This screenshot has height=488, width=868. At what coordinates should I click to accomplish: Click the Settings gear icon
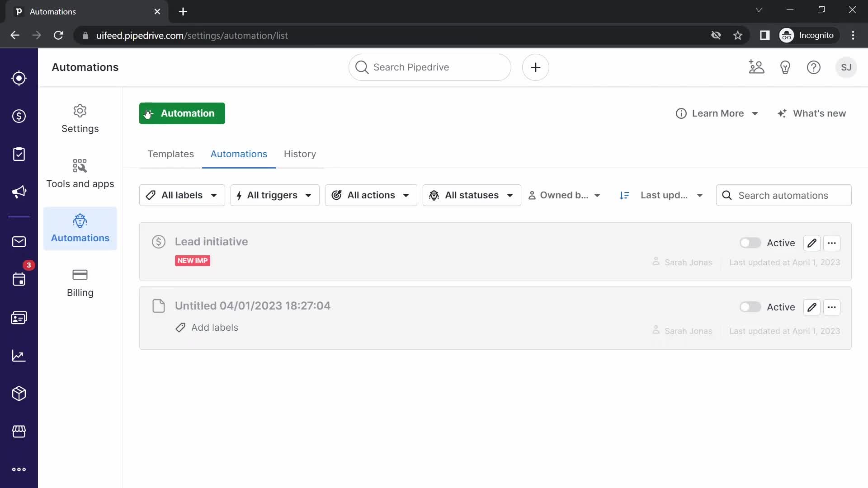click(x=80, y=111)
